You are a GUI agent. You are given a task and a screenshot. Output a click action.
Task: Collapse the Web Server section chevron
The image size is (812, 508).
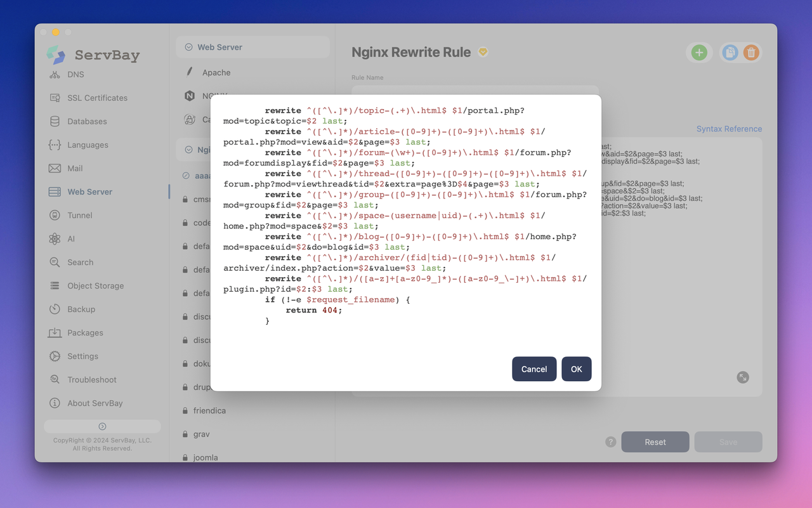tap(188, 47)
